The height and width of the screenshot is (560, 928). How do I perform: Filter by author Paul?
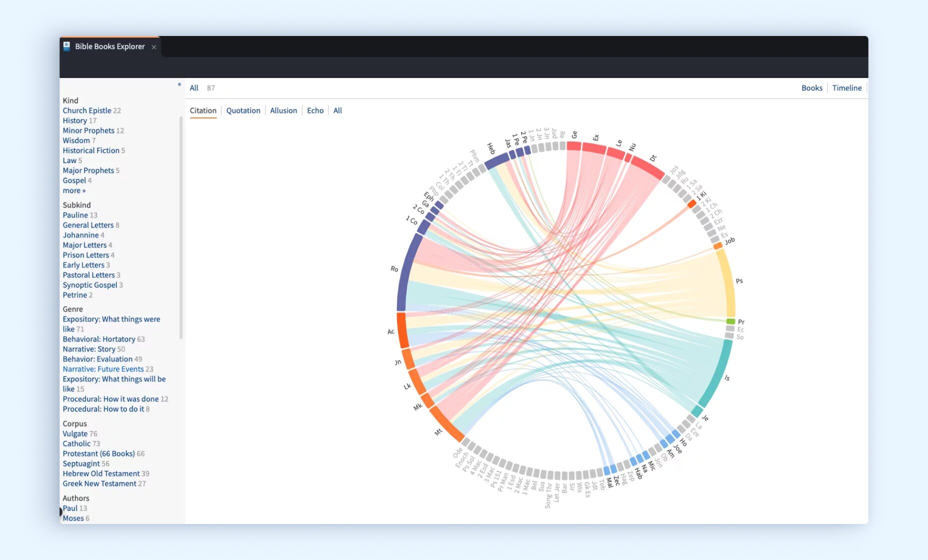click(x=70, y=508)
